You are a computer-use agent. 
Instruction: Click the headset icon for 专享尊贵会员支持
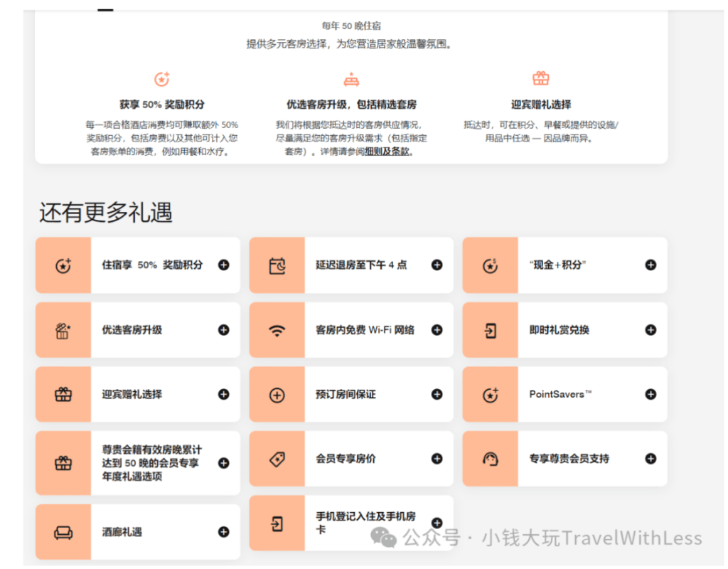[490, 459]
